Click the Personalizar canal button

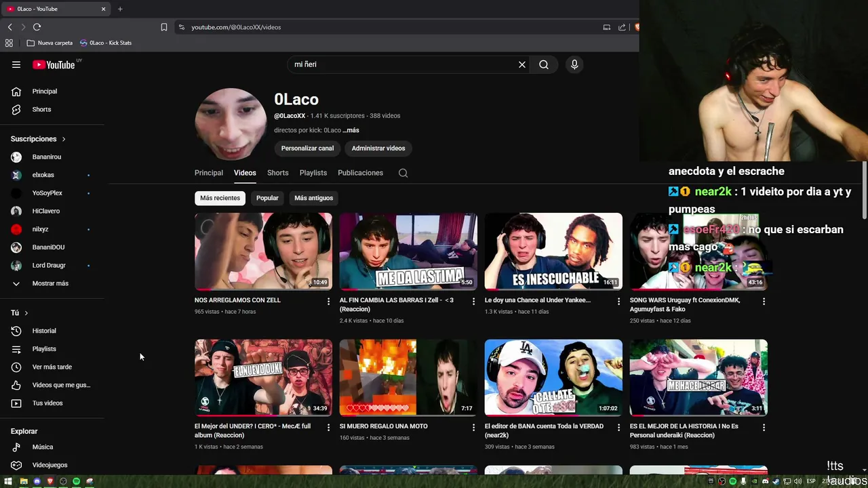pyautogui.click(x=307, y=148)
